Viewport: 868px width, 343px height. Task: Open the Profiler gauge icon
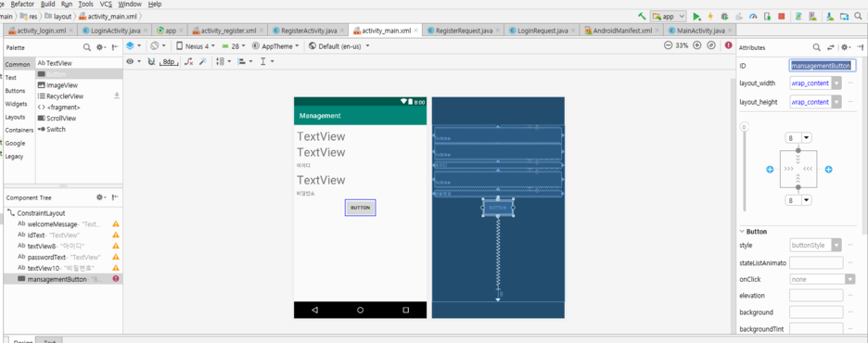753,17
